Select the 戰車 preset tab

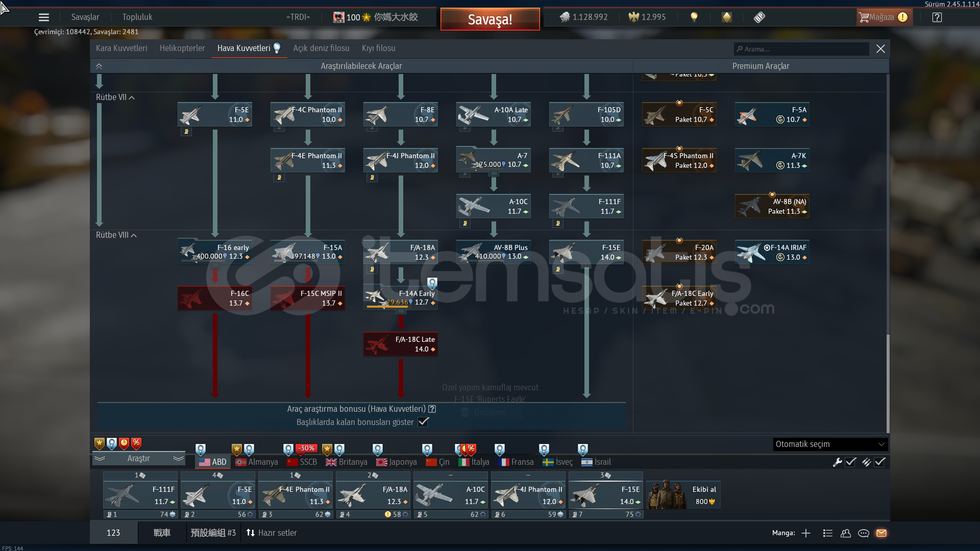pos(162,533)
